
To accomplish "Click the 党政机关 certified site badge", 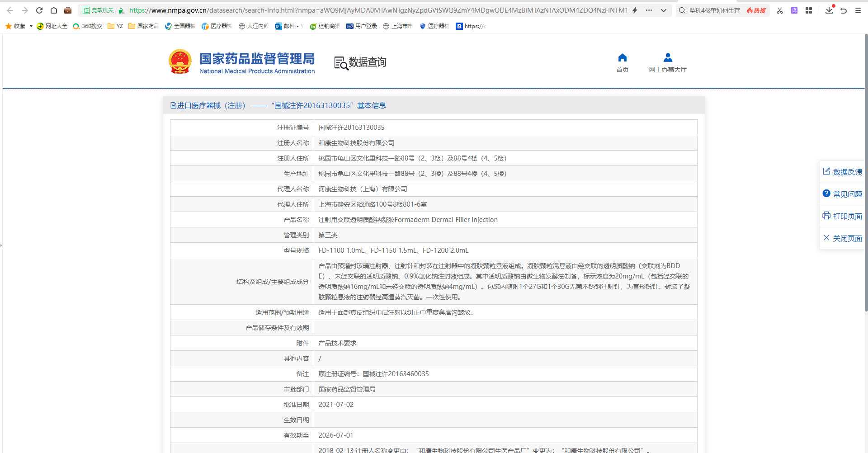I will coord(98,10).
